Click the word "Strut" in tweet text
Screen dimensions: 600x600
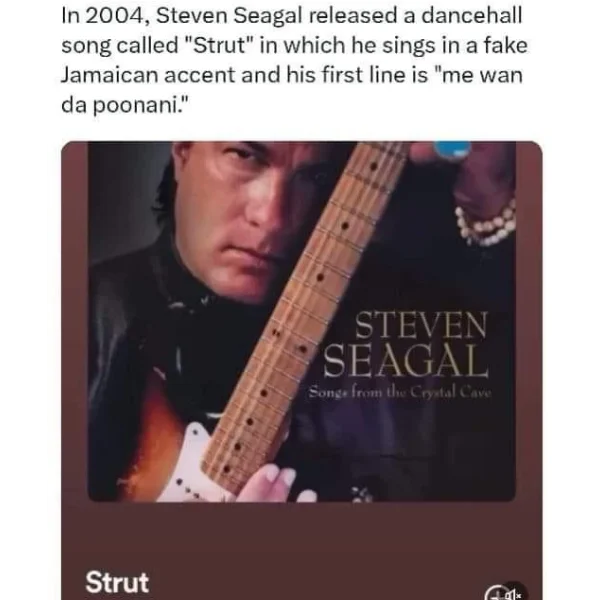(x=220, y=46)
